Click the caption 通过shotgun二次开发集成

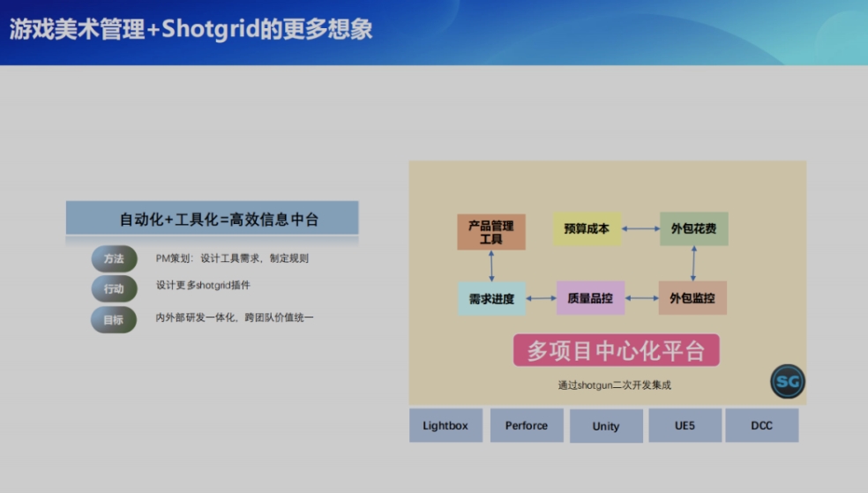(x=615, y=385)
